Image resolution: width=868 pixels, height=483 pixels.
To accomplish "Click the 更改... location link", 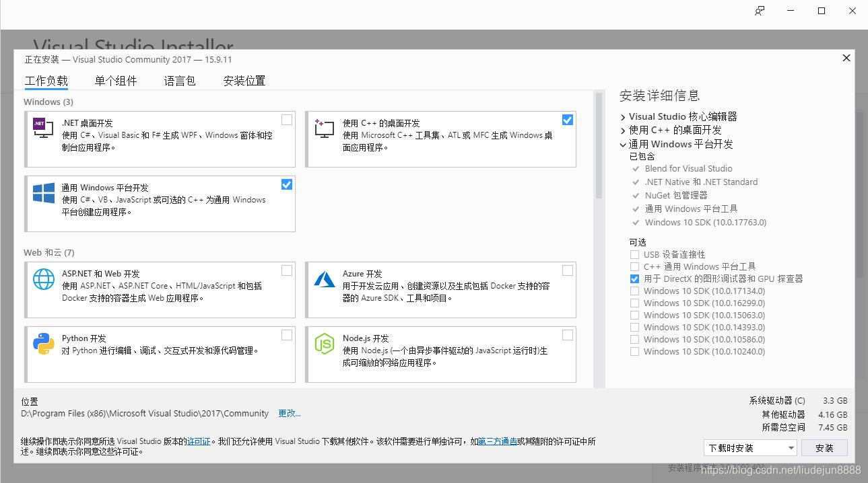I will pyautogui.click(x=290, y=413).
